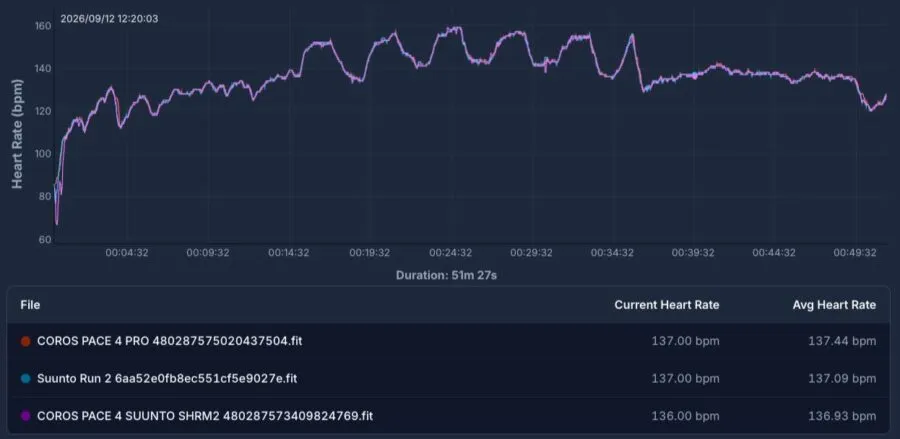Click the 136.00 bpm current heart rate value
This screenshot has width=900, height=439.
[685, 416]
